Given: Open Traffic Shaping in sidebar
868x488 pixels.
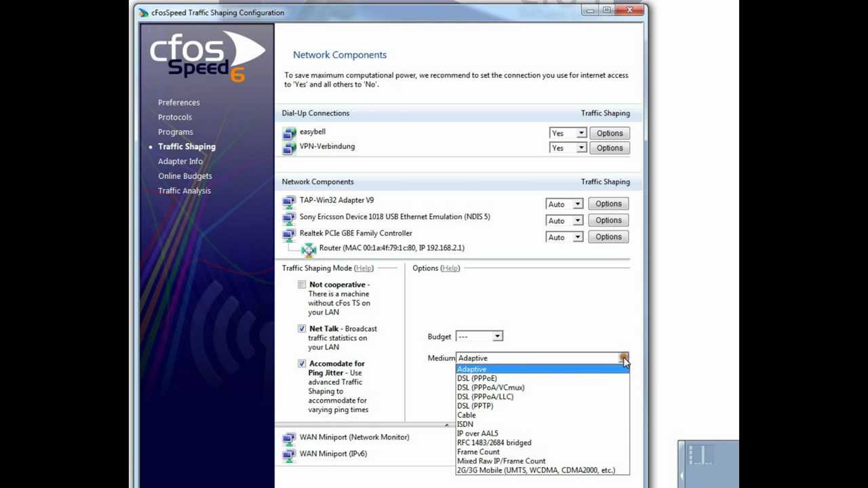Looking at the screenshot, I should 186,146.
